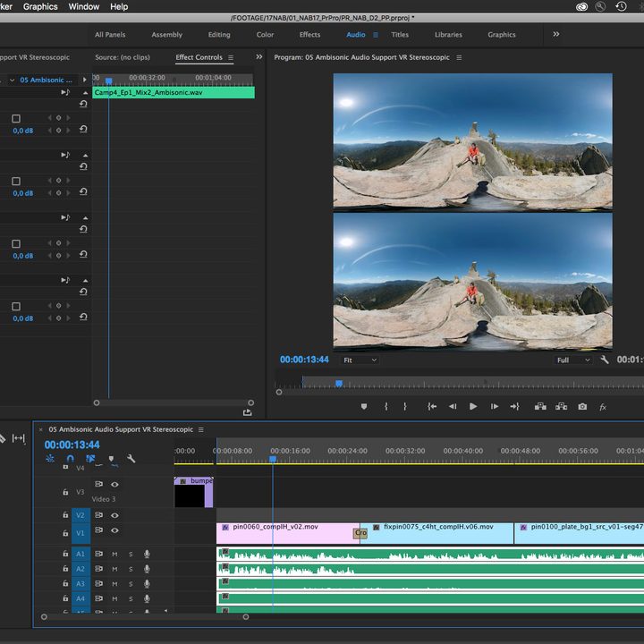This screenshot has width=644, height=644.
Task: Click the Export Frame camera icon
Action: coord(582,407)
